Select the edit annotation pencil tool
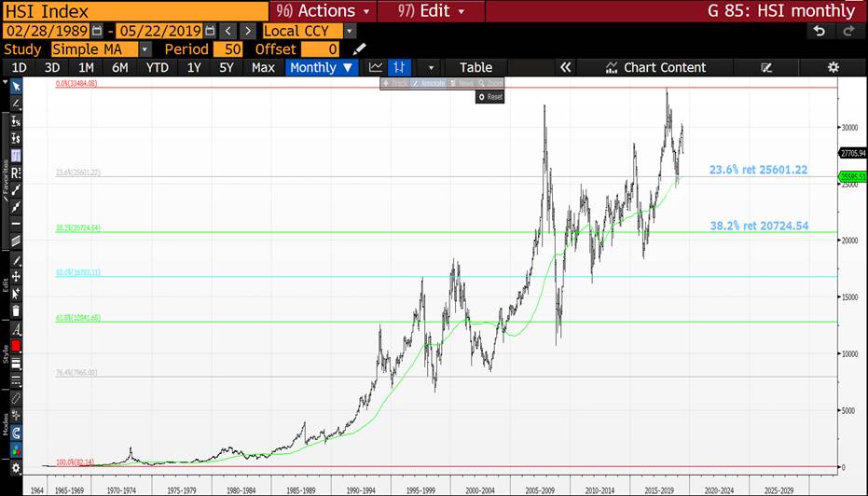868x496 pixels. (16, 260)
